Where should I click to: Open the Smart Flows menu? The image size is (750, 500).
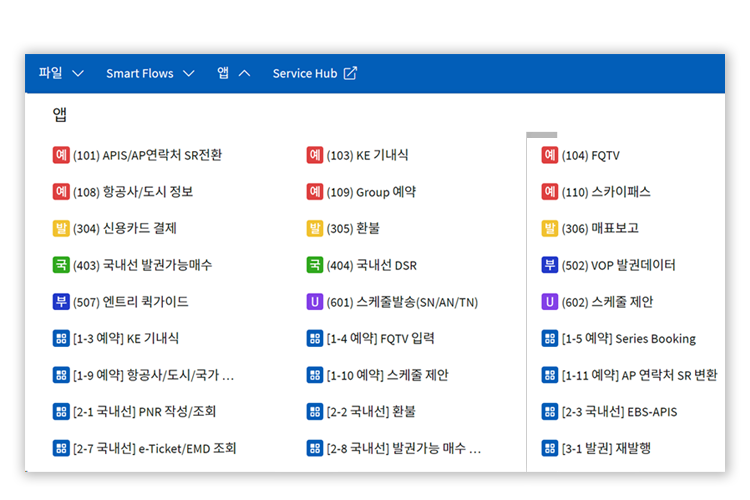pyautogui.click(x=140, y=73)
